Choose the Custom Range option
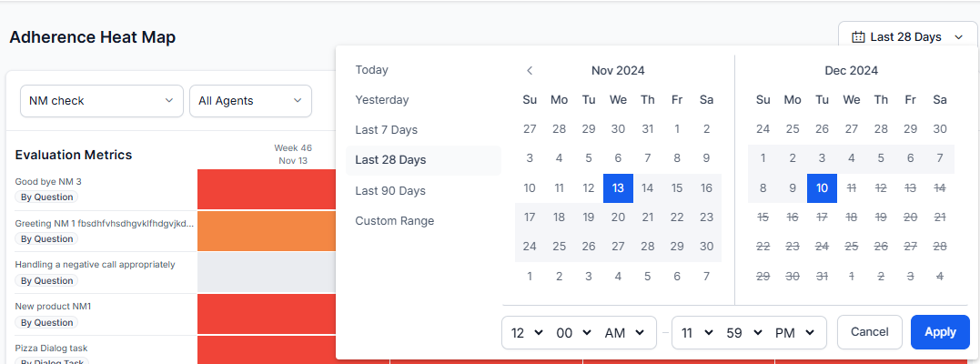This screenshot has width=980, height=364. 395,221
